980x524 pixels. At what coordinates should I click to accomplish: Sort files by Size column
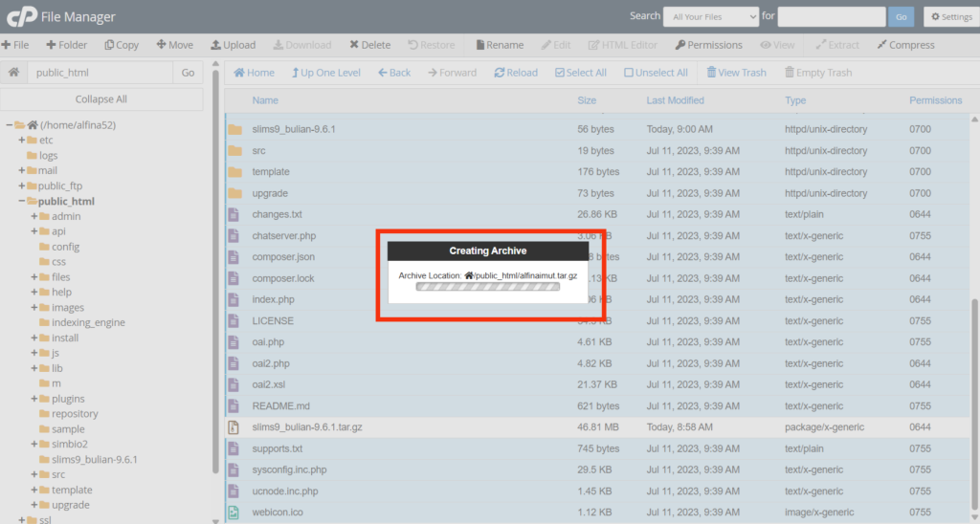587,100
